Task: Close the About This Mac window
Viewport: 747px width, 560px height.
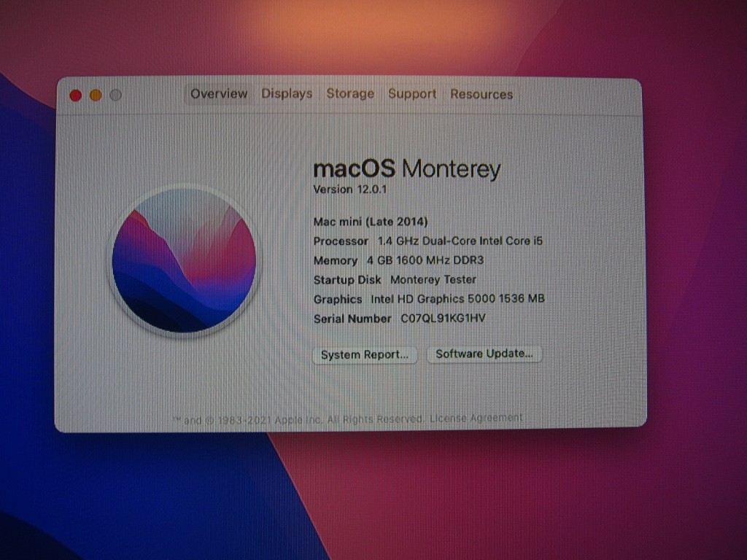Action: pos(75,96)
